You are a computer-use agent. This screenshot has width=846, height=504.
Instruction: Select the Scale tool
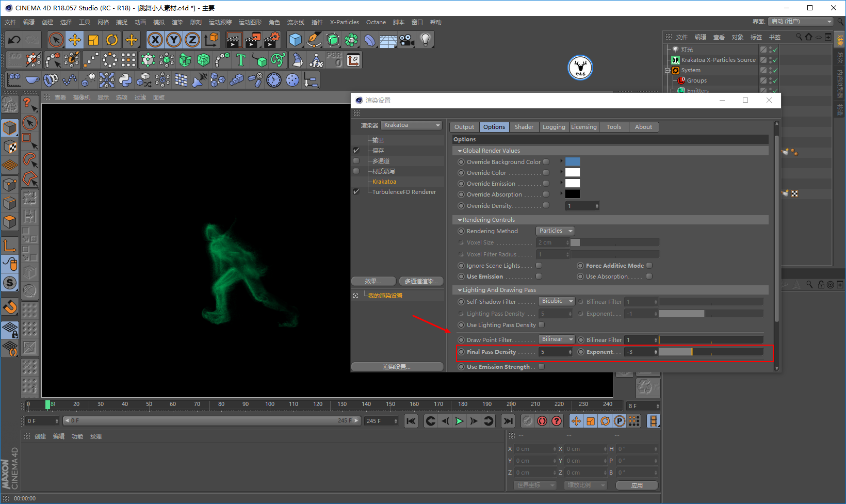pos(93,40)
